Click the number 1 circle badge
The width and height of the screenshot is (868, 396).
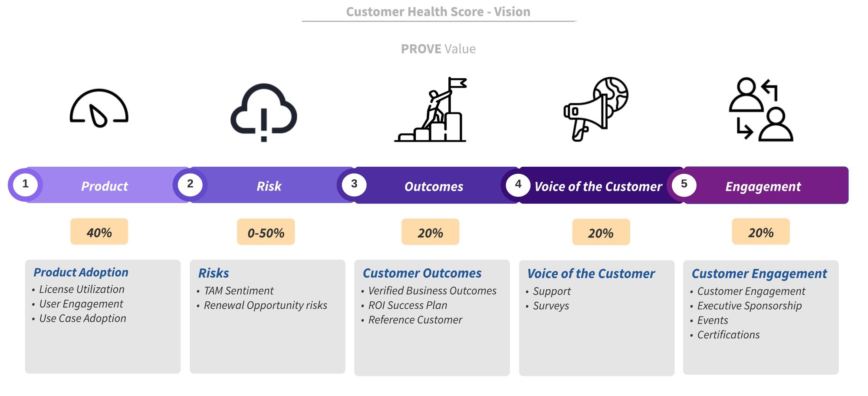[x=25, y=185]
